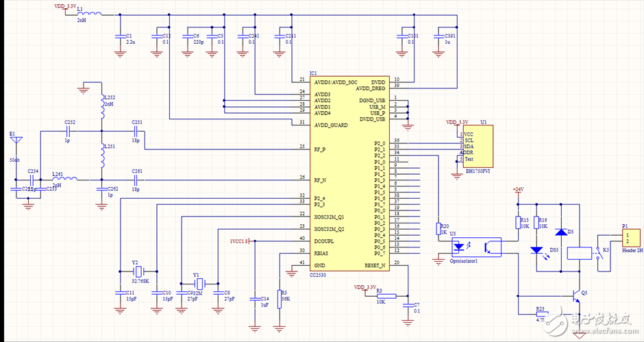Click the antenna symbol E1

click(x=16, y=141)
